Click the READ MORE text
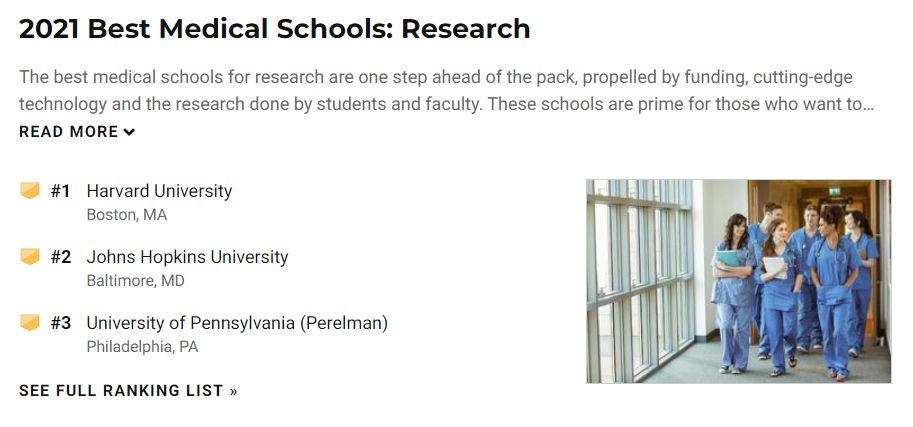The image size is (913, 427). point(69,132)
